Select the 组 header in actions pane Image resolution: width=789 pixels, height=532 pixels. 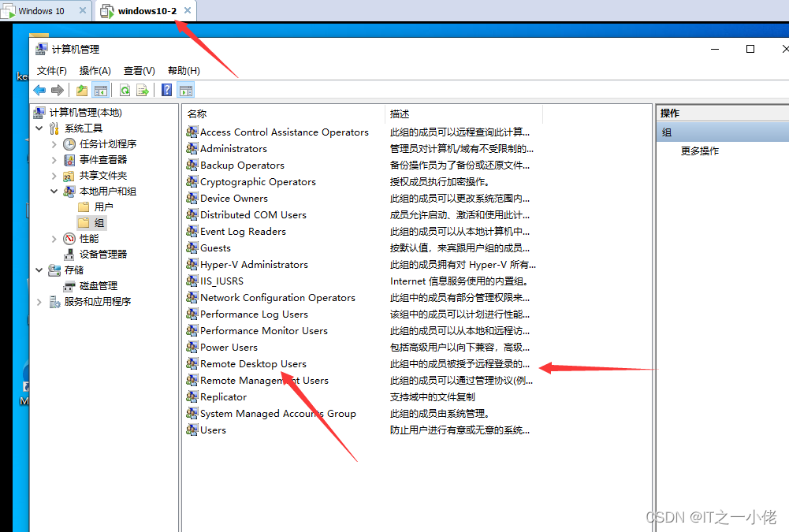tap(723, 132)
